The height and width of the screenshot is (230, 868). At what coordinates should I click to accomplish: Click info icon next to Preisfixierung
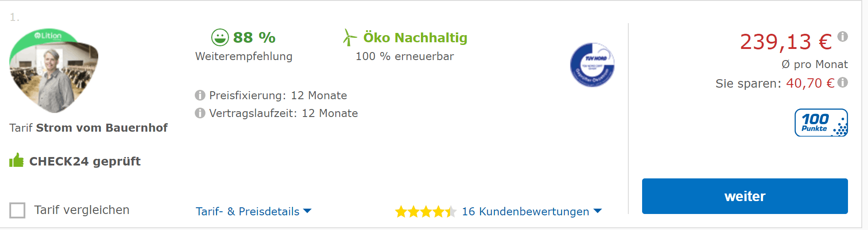[200, 96]
